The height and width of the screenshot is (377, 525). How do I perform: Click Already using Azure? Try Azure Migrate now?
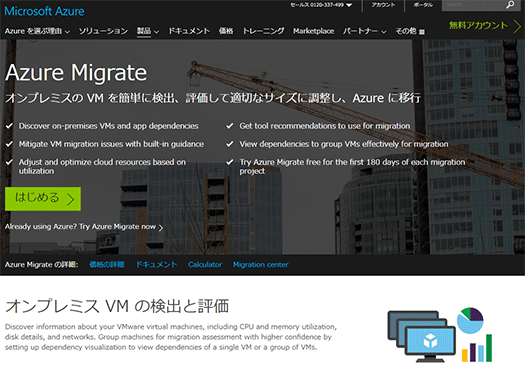pyautogui.click(x=84, y=227)
